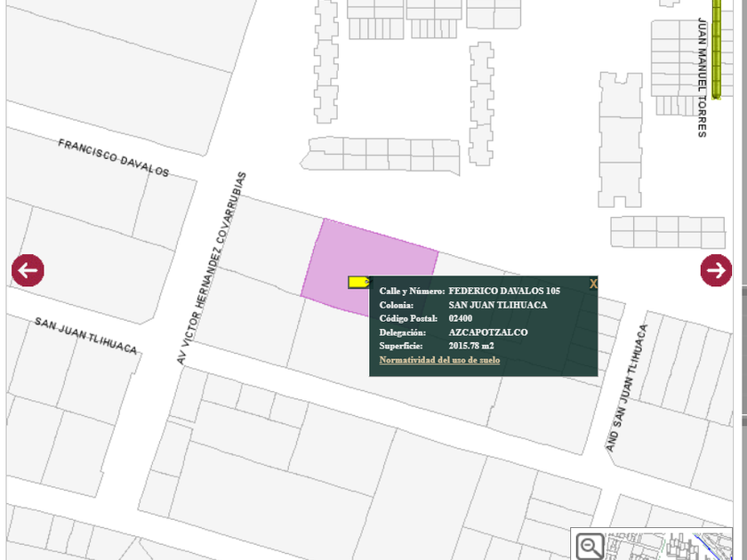Click the yellow parcel marker tag
The image size is (747, 560).
(x=358, y=282)
